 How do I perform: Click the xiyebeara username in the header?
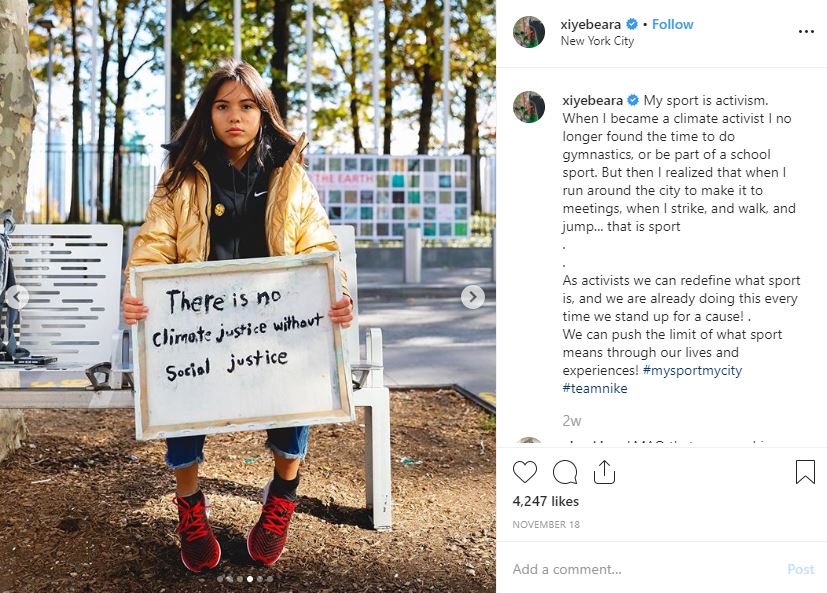[x=591, y=24]
